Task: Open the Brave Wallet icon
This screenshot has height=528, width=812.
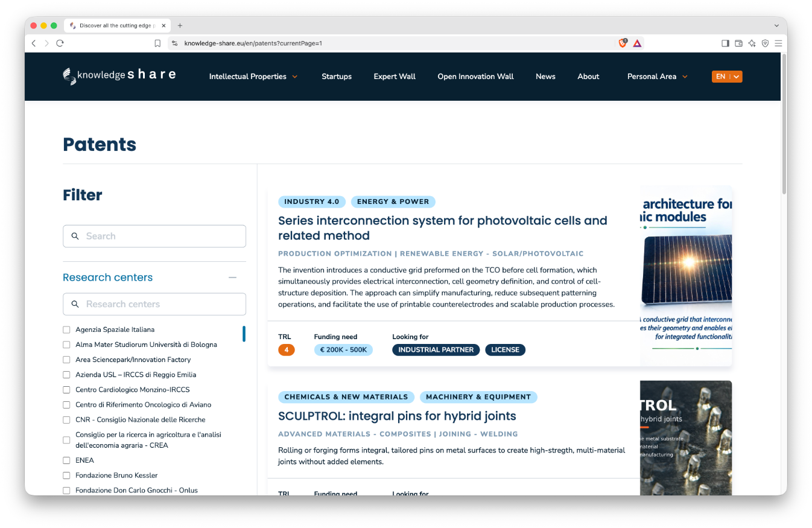Action: [x=738, y=43]
